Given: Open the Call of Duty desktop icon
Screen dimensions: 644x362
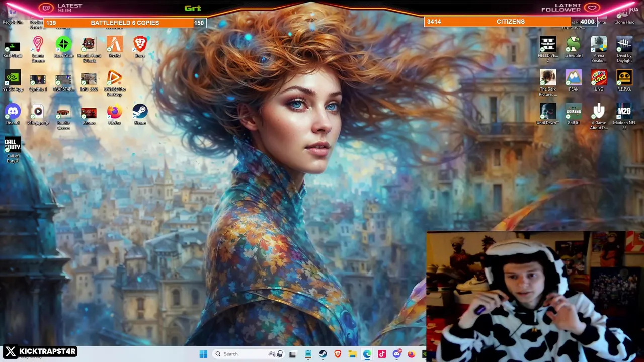Looking at the screenshot, I should coord(13,151).
